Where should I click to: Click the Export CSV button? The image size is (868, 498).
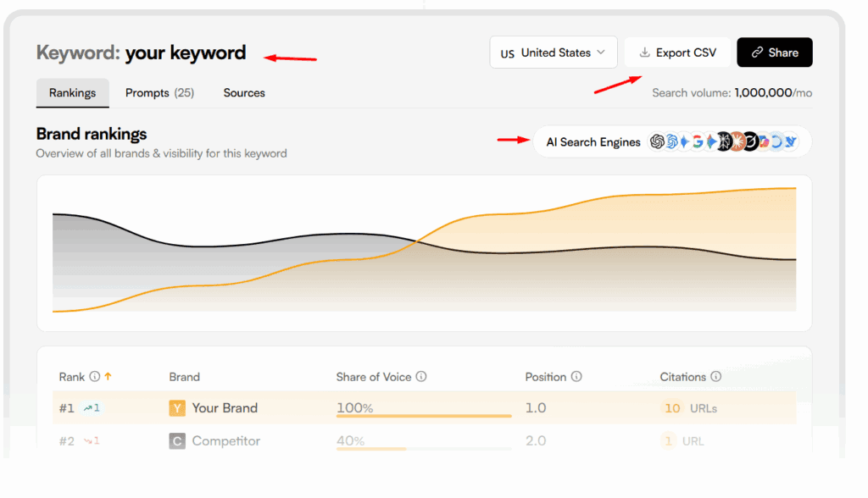pyautogui.click(x=677, y=53)
